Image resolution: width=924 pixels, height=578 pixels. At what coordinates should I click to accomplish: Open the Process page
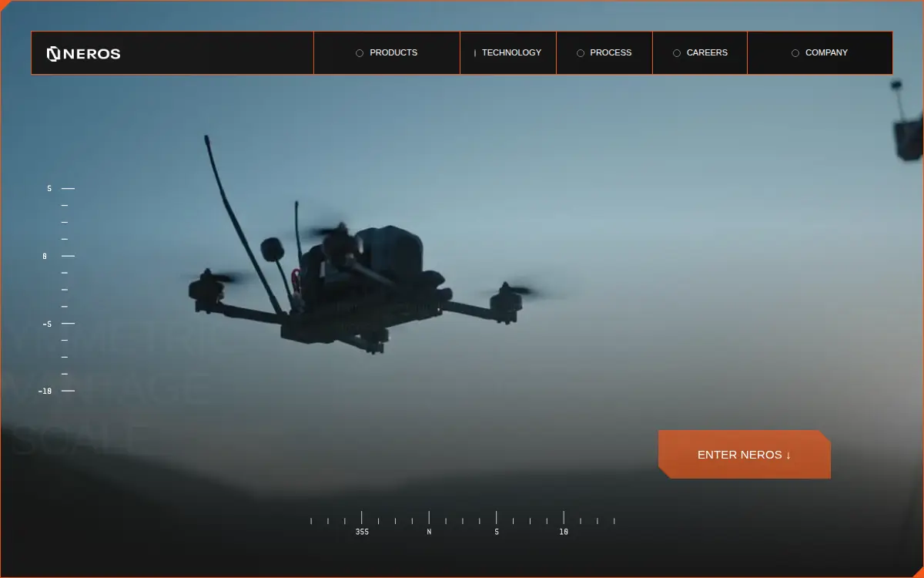pos(604,53)
